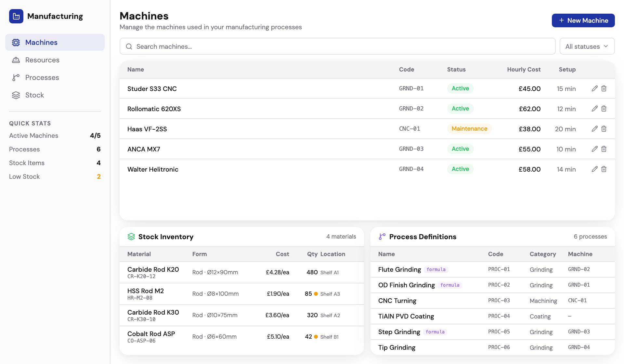The width and height of the screenshot is (624, 364).
Task: Select the Stock layers icon in sidebar
Action: [x=16, y=95]
